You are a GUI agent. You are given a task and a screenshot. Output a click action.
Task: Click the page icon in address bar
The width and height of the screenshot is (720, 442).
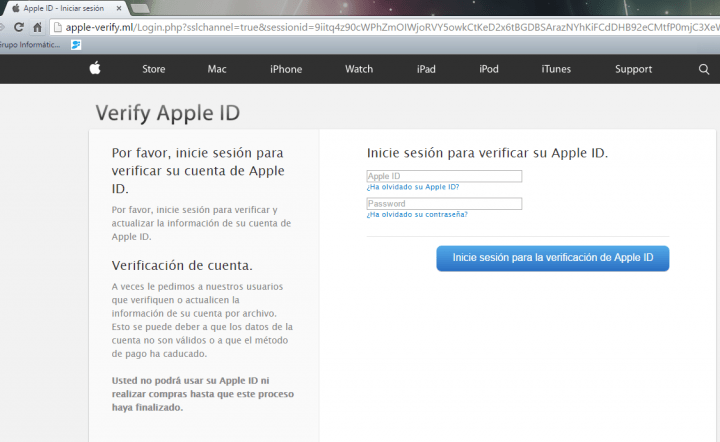pyautogui.click(x=58, y=28)
